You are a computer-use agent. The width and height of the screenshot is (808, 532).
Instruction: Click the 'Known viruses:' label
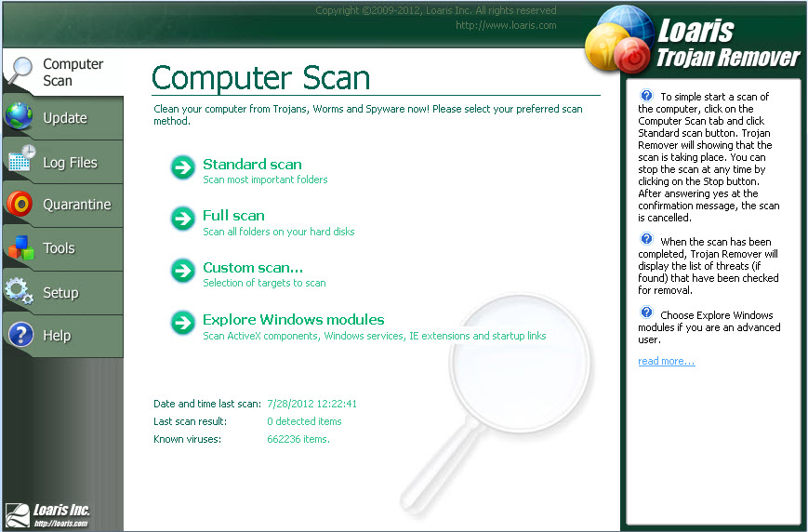tap(187, 439)
